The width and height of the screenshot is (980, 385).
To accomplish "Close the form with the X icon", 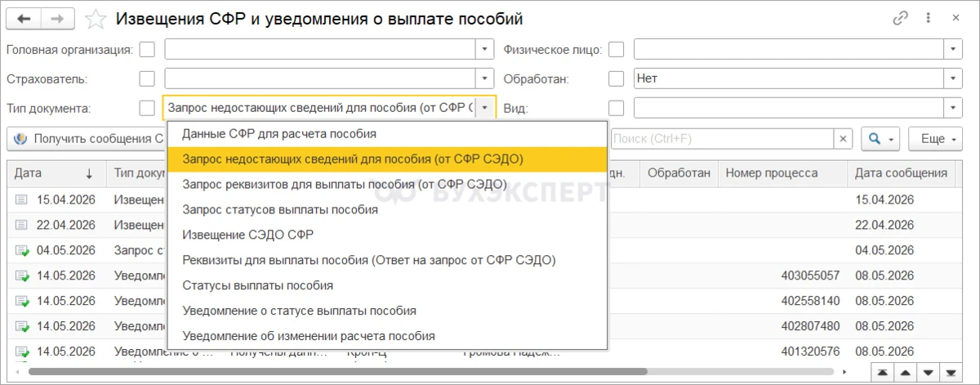I will 956,18.
